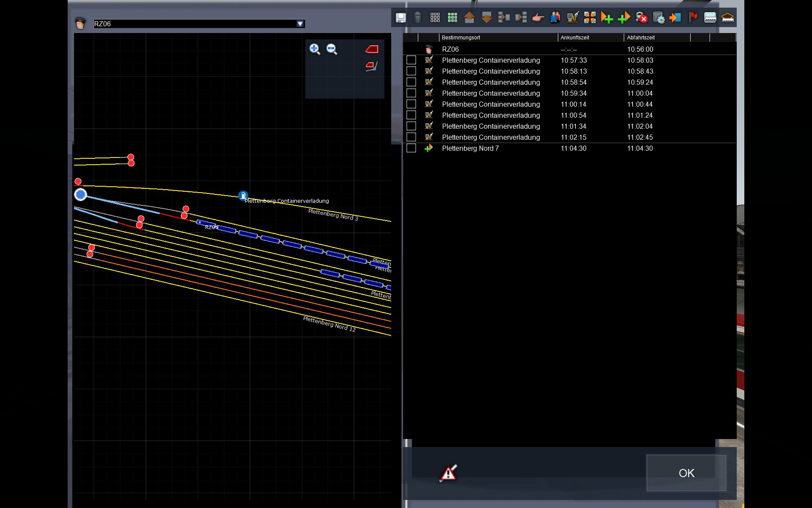
Task: Click the fuel pump loading icon
Action: 573,18
